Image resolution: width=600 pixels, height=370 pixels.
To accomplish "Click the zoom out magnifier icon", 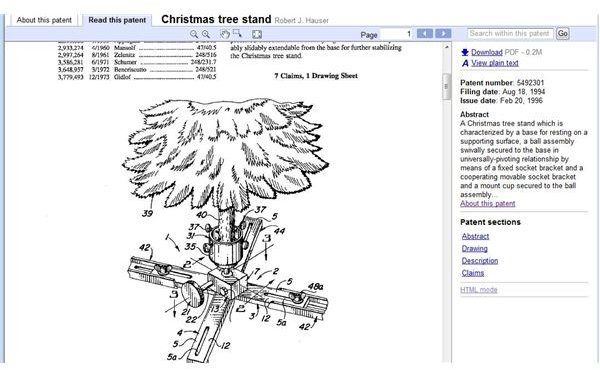I will pyautogui.click(x=194, y=34).
